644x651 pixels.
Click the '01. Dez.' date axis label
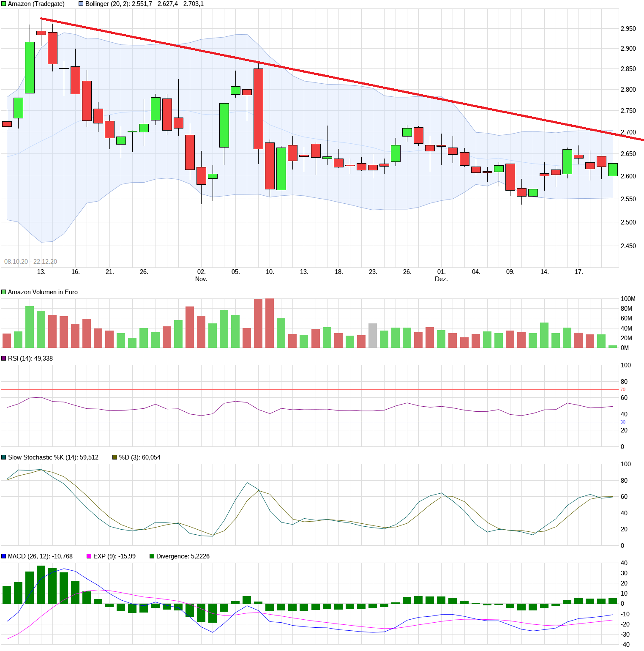[441, 275]
